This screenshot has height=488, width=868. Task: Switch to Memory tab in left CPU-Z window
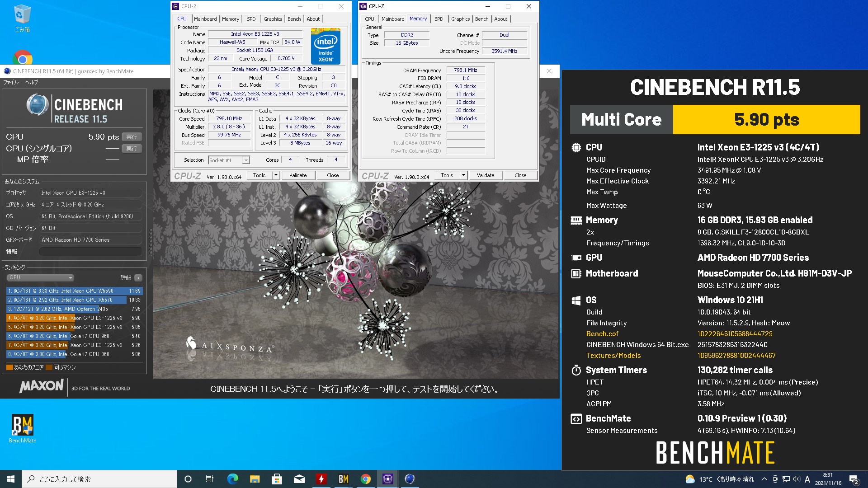(231, 19)
